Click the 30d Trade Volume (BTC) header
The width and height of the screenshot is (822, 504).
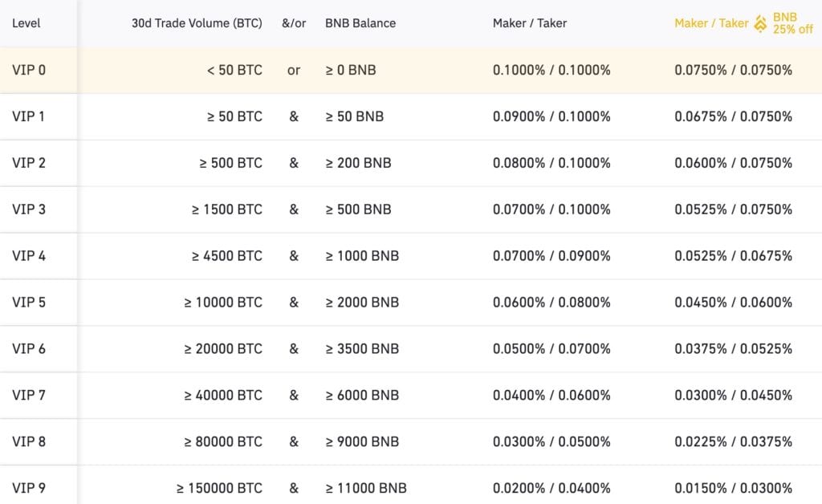(197, 23)
